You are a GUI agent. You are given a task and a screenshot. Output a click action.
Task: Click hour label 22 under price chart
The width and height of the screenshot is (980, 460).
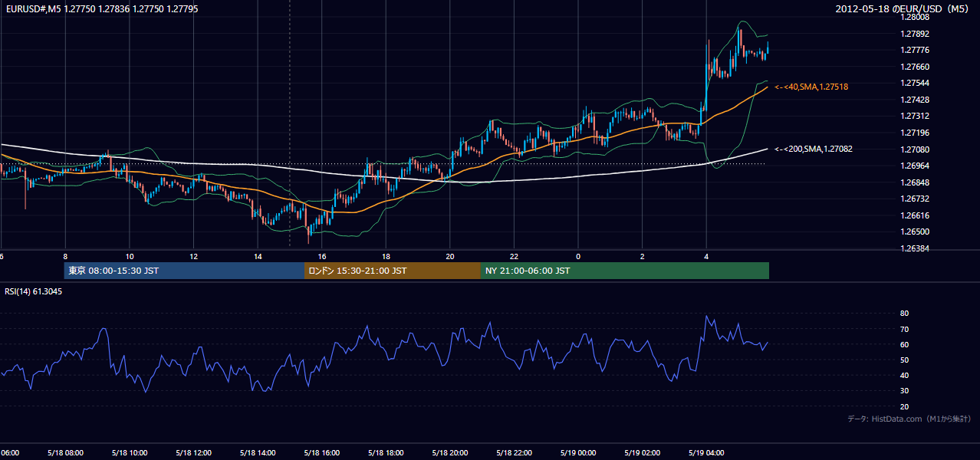pyautogui.click(x=514, y=256)
